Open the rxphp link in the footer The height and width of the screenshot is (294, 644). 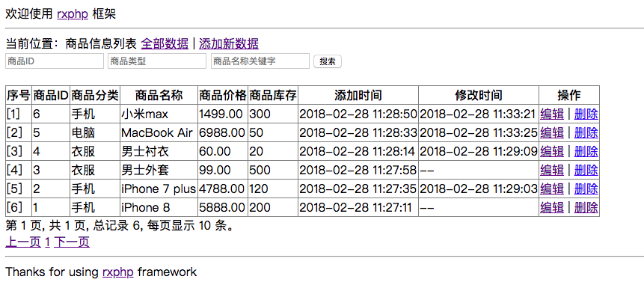click(118, 272)
